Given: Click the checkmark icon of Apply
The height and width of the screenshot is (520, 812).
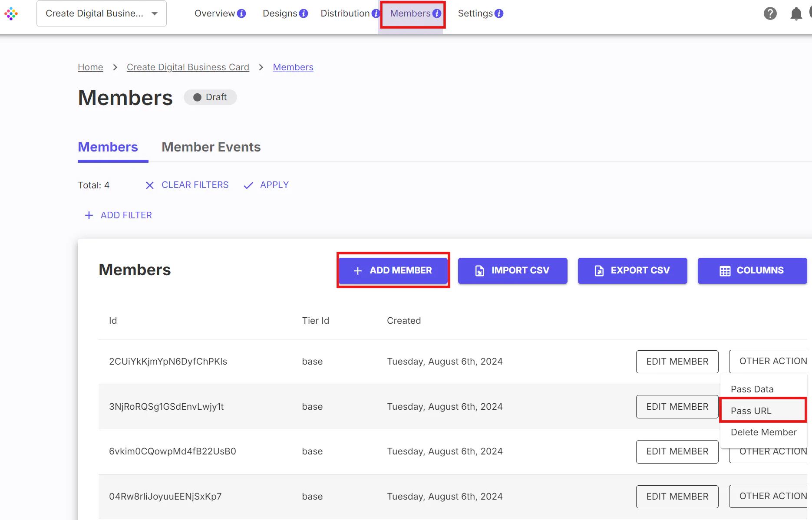Looking at the screenshot, I should (248, 185).
